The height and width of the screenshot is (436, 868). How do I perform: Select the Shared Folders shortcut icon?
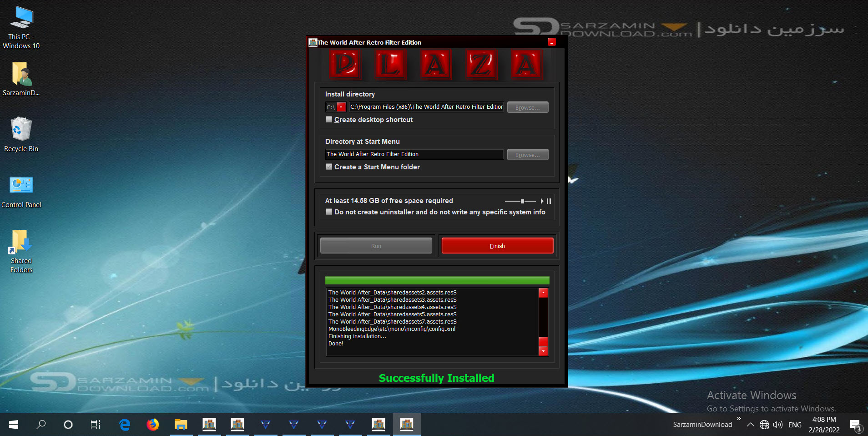point(21,251)
